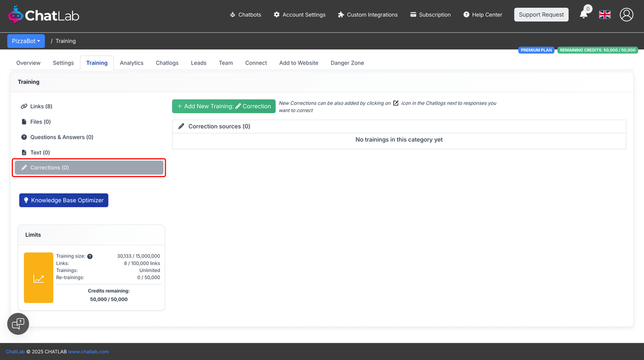Visit www.chatlab.com footer link
This screenshot has width=644, height=360.
pos(88,351)
